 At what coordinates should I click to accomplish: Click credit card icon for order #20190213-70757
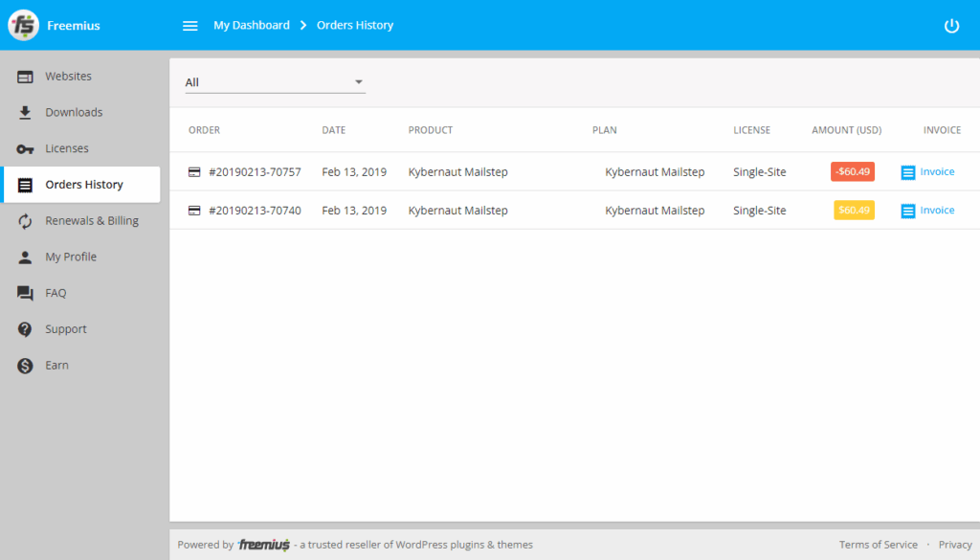tap(194, 172)
